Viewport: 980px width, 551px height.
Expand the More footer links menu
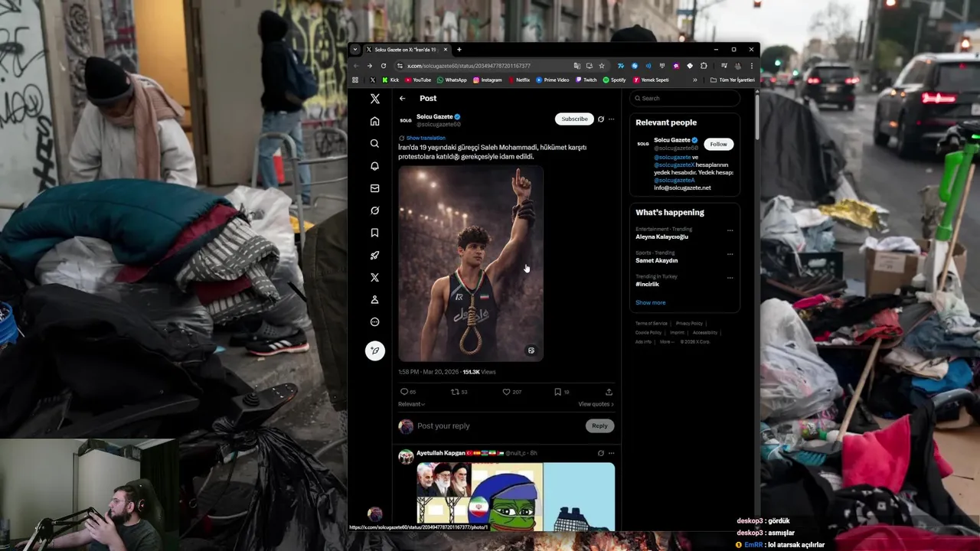coord(666,342)
